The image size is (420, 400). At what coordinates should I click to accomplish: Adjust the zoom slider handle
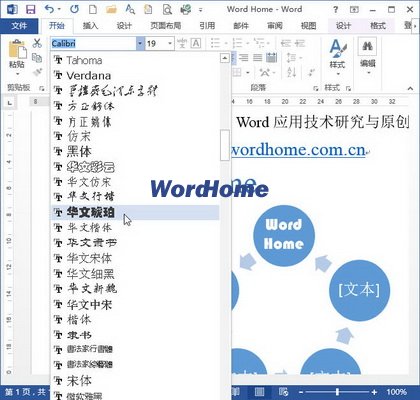coord(338,392)
